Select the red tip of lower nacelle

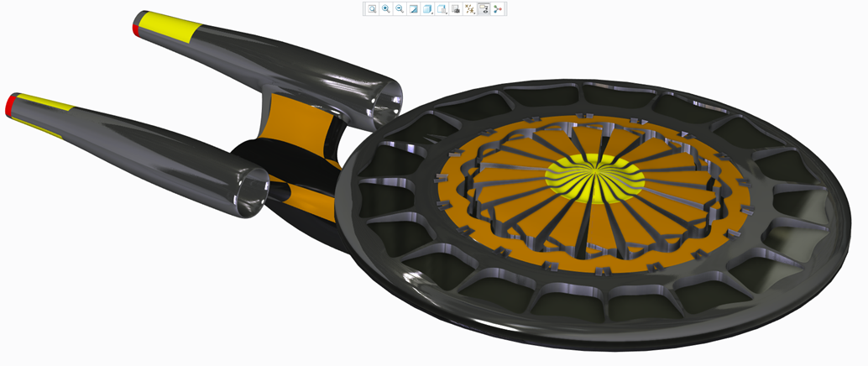pos(11,106)
